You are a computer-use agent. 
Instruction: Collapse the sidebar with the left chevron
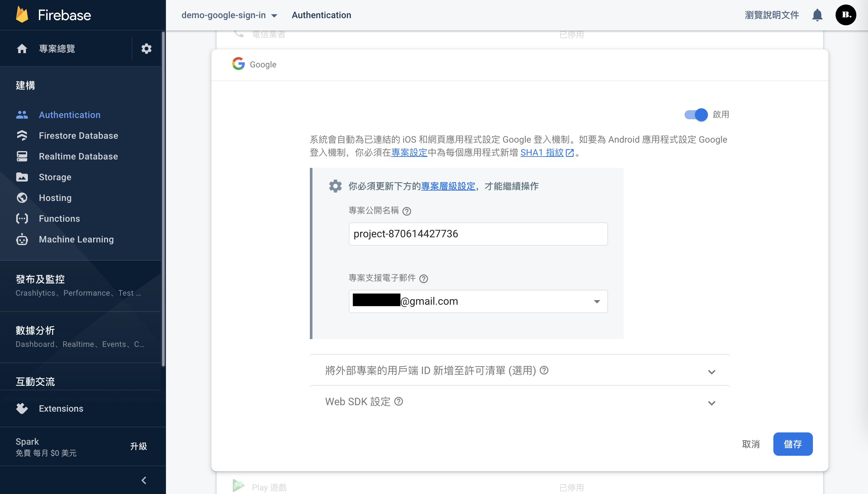[x=144, y=480]
